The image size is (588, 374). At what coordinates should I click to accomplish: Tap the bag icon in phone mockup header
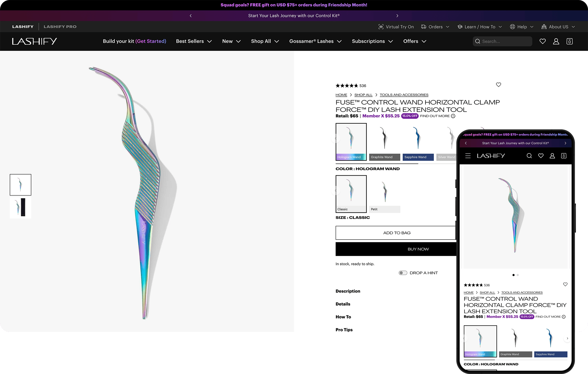click(564, 156)
